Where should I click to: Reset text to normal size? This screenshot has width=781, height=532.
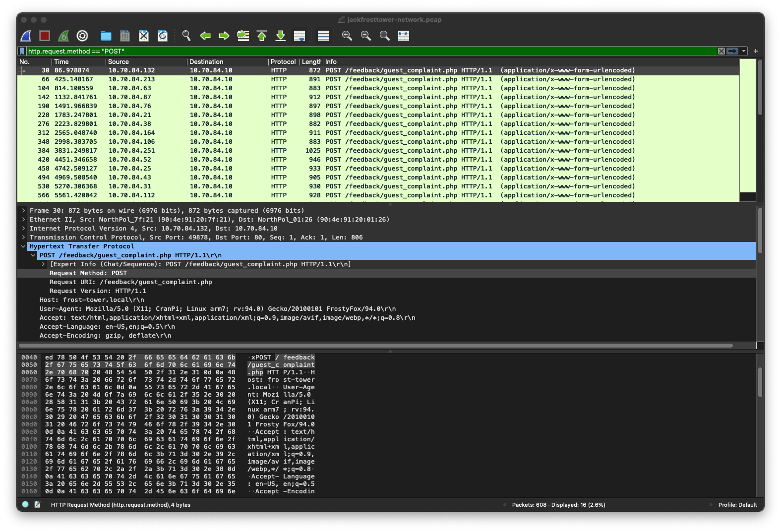pyautogui.click(x=385, y=36)
